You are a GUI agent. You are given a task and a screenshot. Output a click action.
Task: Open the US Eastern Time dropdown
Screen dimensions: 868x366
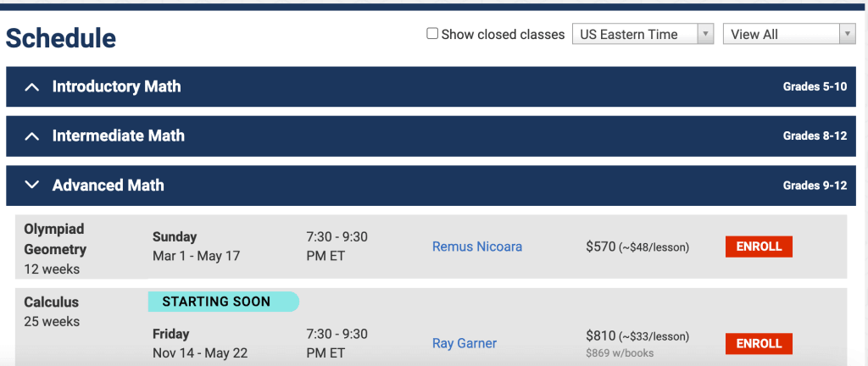[x=643, y=34]
